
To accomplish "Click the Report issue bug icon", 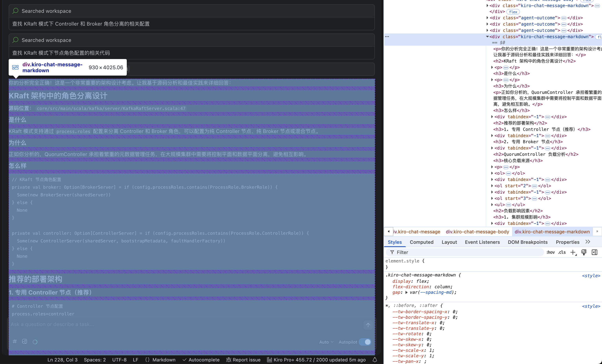I will point(229,360).
